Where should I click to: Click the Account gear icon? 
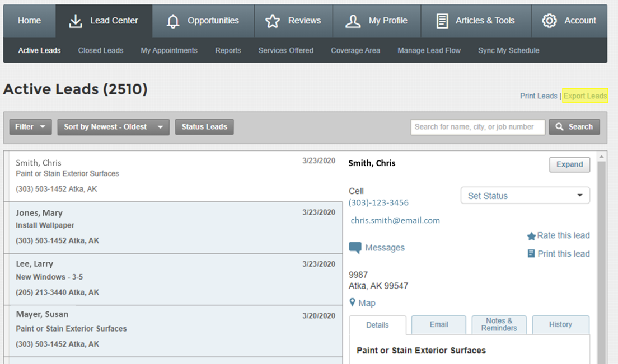click(x=549, y=21)
